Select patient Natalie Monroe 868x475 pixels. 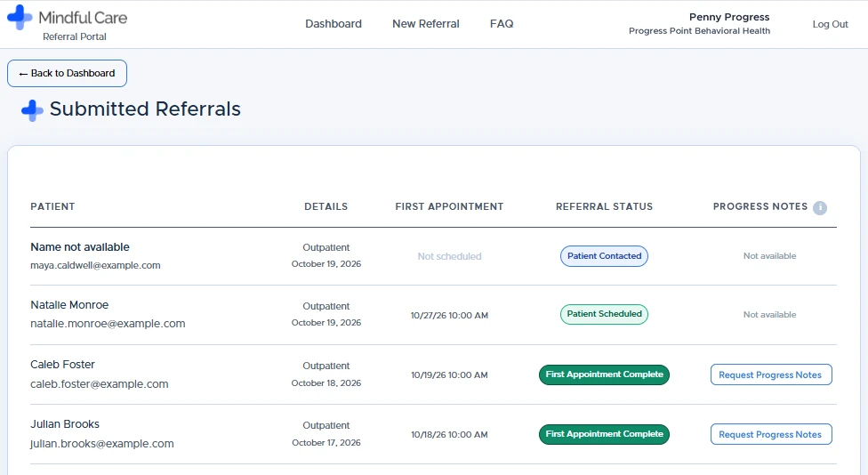click(69, 305)
